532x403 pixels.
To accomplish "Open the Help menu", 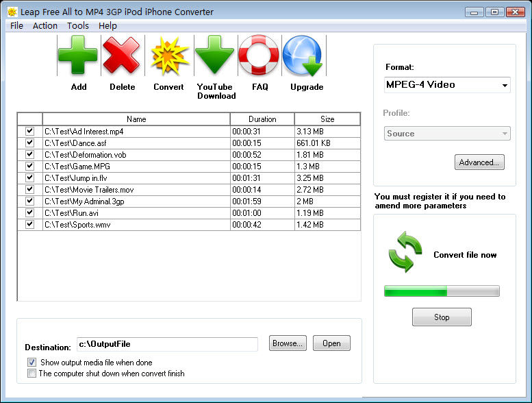I will point(108,26).
